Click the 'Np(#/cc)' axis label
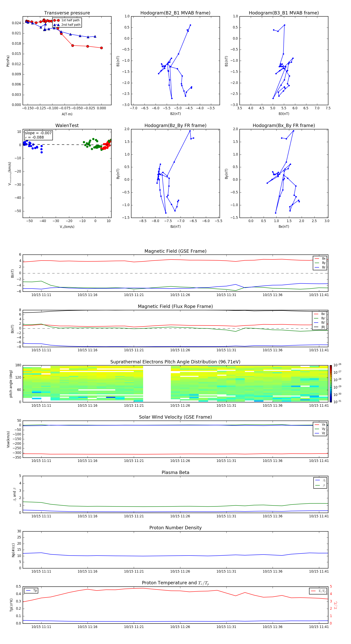351x644 pixels. pyautogui.click(x=13, y=550)
